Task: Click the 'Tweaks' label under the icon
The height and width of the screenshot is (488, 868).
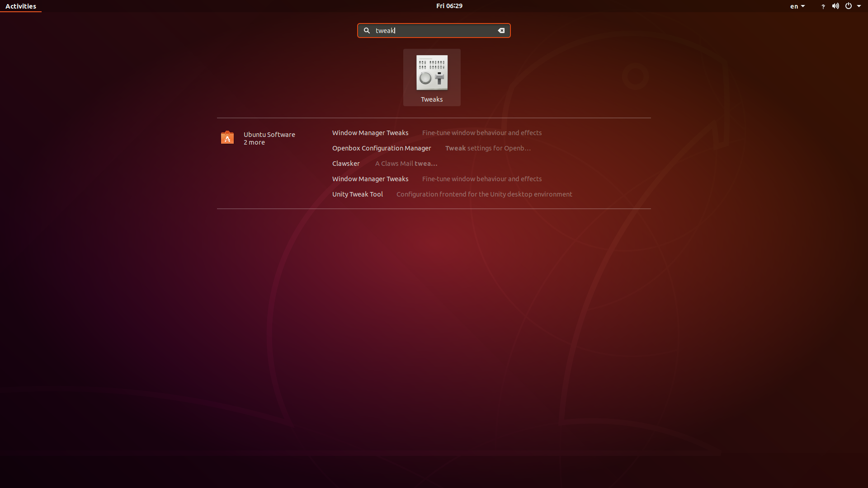Action: (x=432, y=99)
